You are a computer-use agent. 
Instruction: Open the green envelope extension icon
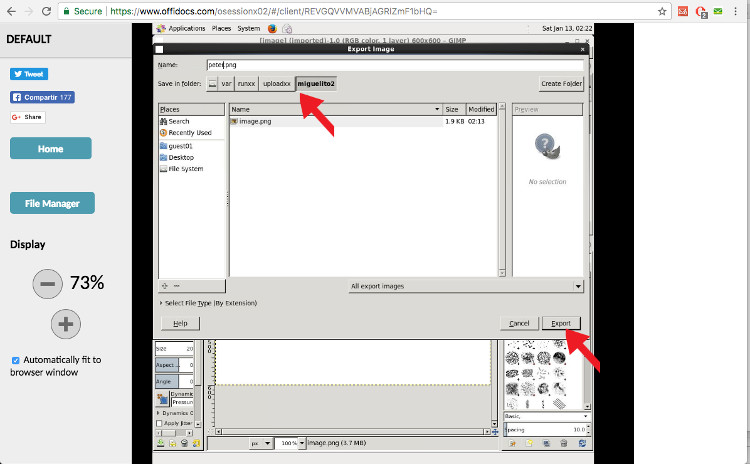coord(718,11)
